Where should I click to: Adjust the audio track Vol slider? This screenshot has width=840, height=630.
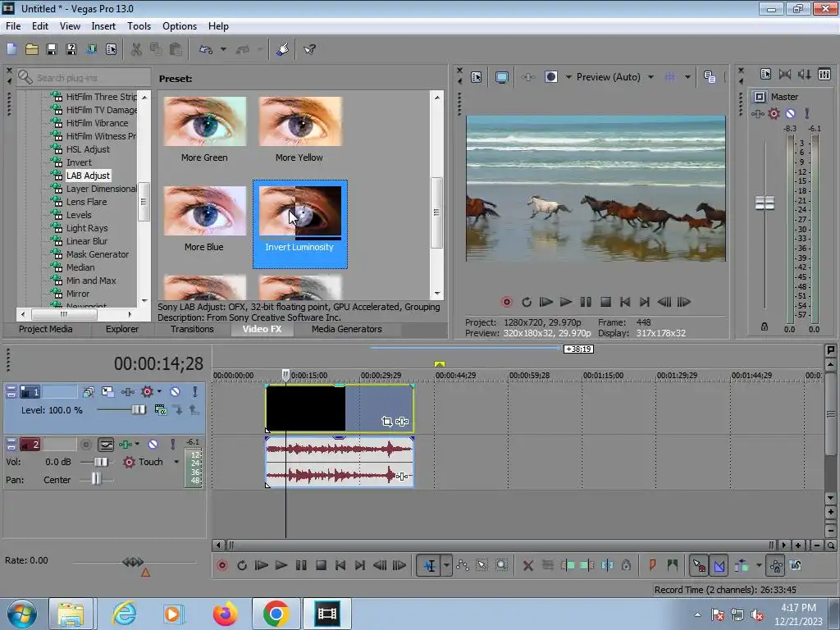(x=101, y=462)
